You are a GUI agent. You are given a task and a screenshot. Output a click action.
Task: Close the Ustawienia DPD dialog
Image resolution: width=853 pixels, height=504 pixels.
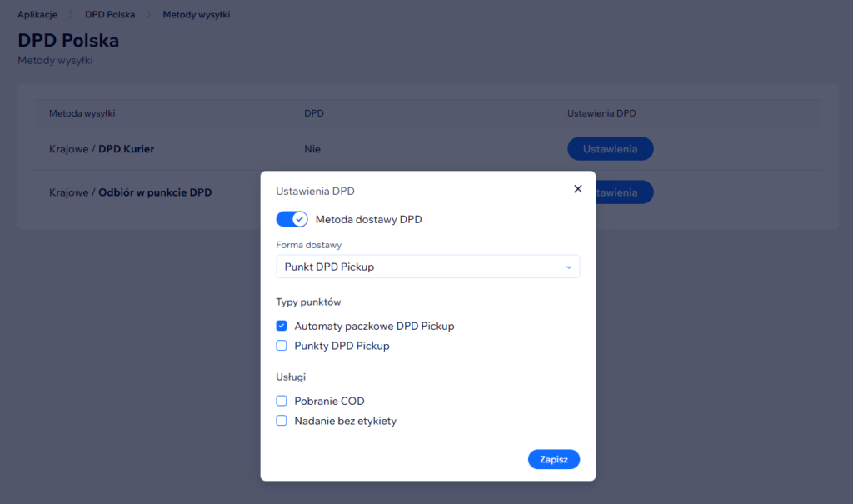pyautogui.click(x=578, y=189)
